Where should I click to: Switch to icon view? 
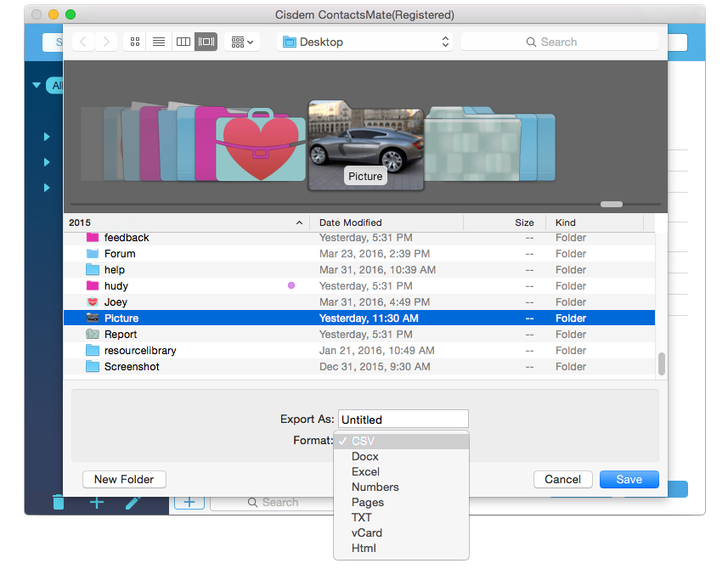(x=135, y=42)
